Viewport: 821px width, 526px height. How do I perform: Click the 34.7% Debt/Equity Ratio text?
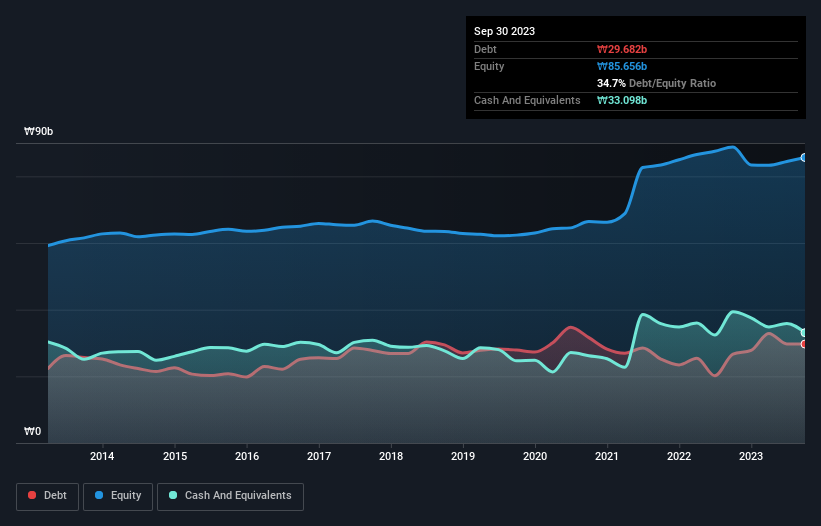click(x=656, y=83)
